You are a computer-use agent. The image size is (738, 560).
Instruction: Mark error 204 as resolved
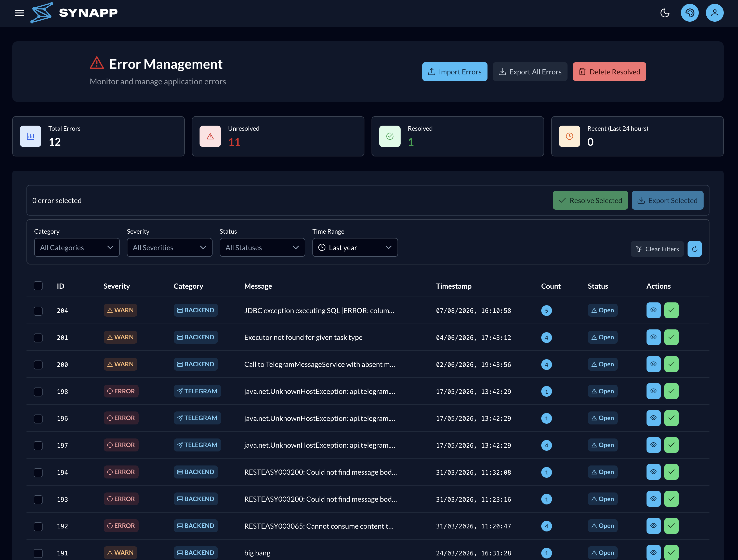(x=671, y=310)
